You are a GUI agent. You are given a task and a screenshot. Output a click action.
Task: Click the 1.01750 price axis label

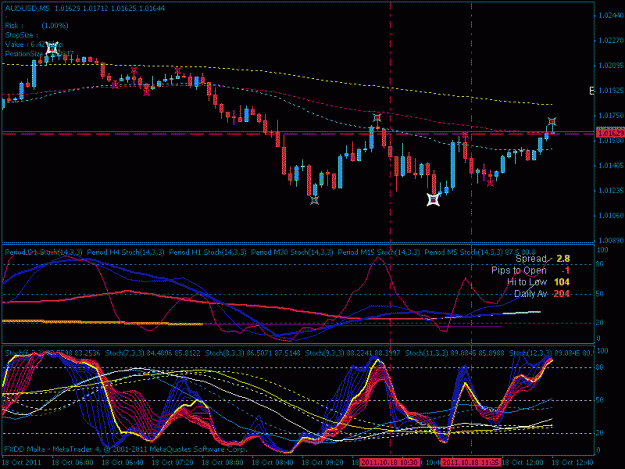point(611,116)
